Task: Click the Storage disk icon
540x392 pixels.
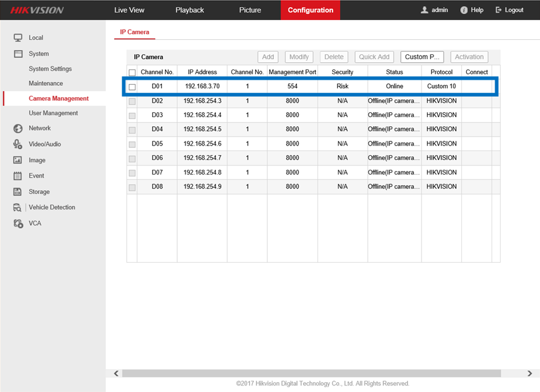Action: click(x=18, y=191)
